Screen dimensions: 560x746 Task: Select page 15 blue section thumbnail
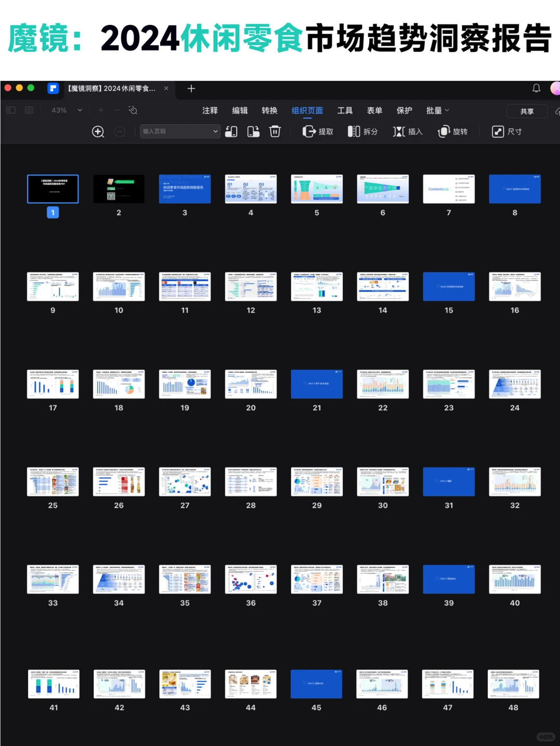(449, 287)
